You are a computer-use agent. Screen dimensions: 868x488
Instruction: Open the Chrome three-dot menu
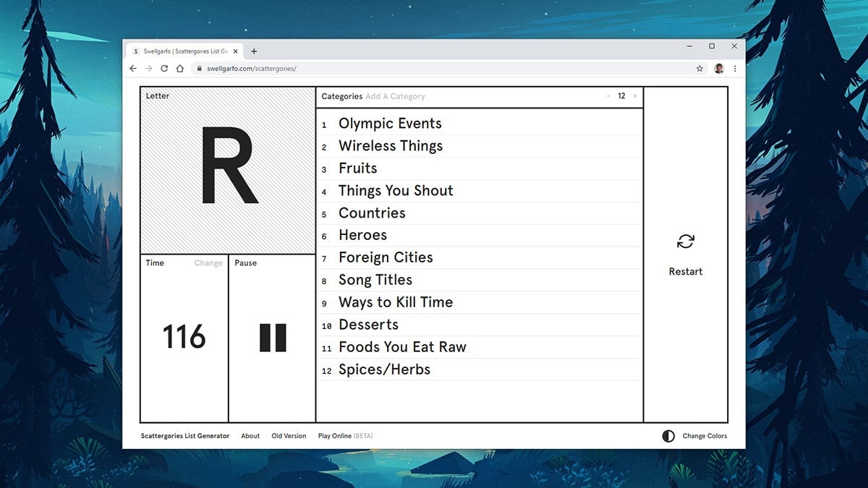tap(735, 69)
